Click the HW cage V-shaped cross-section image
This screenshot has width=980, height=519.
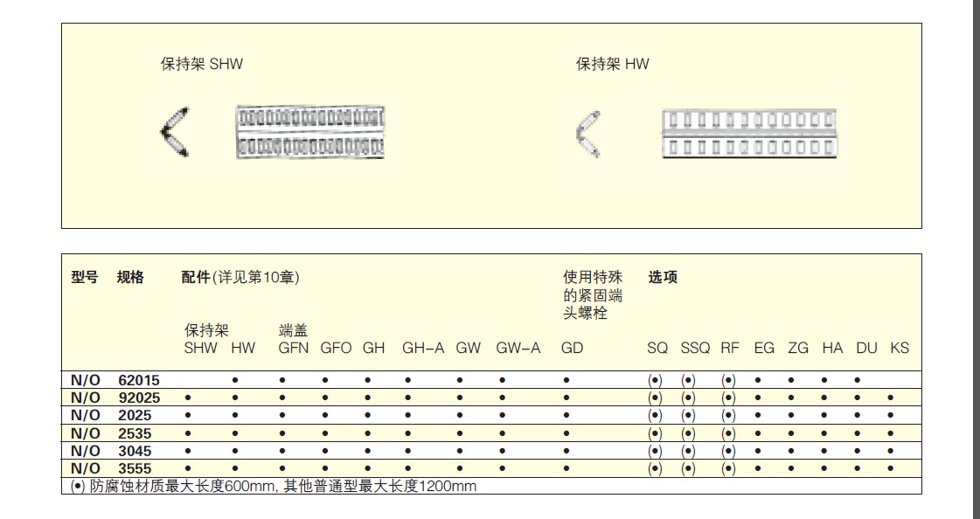[x=588, y=134]
